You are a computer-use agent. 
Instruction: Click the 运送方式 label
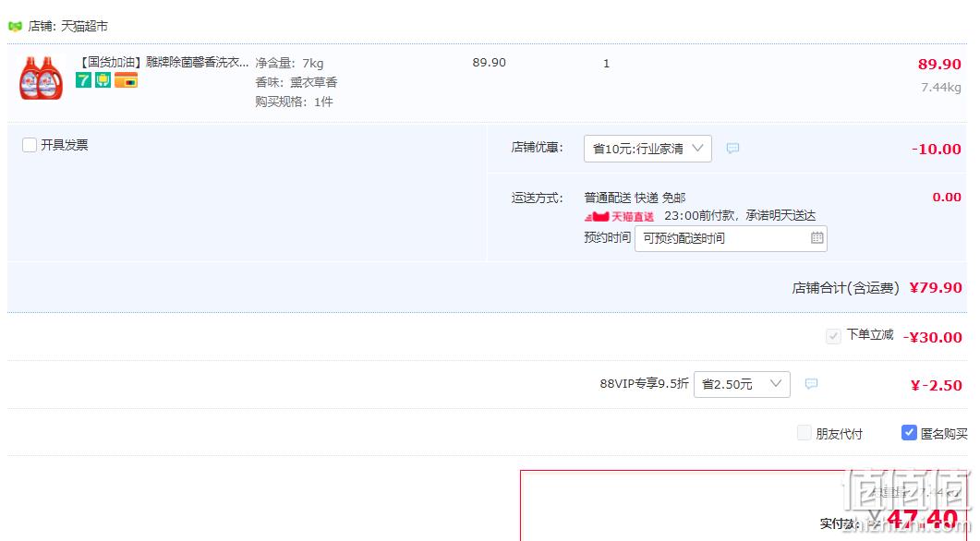tap(538, 198)
